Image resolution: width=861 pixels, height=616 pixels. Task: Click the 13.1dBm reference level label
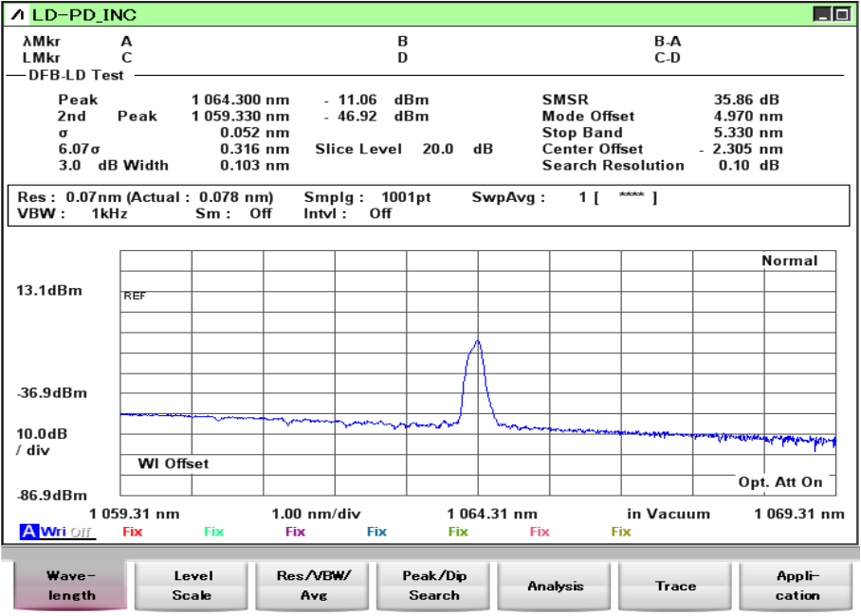(49, 291)
